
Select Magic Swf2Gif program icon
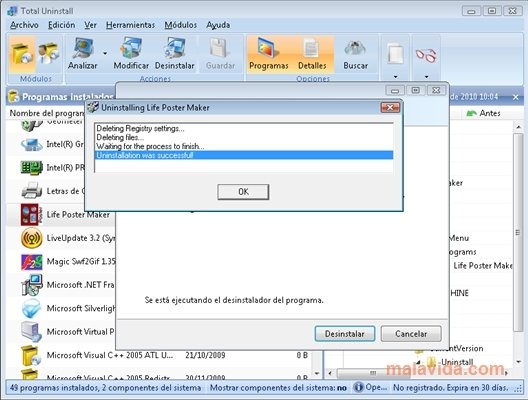point(31,262)
